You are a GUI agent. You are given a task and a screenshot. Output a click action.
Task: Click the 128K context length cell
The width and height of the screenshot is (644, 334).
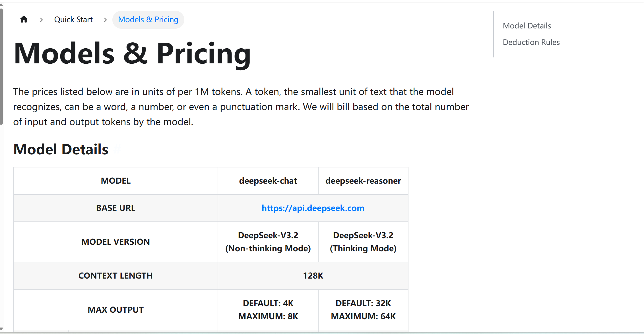coord(313,276)
